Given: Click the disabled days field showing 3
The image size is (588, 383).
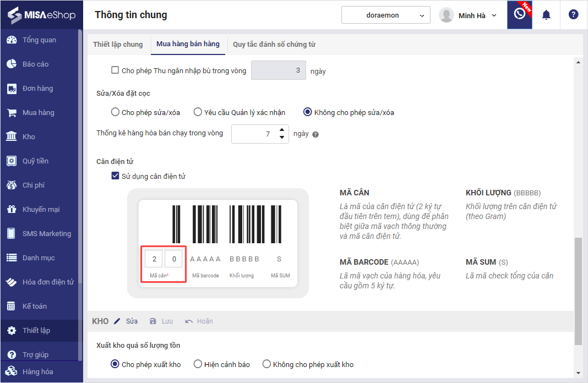Looking at the screenshot, I should pyautogui.click(x=278, y=70).
